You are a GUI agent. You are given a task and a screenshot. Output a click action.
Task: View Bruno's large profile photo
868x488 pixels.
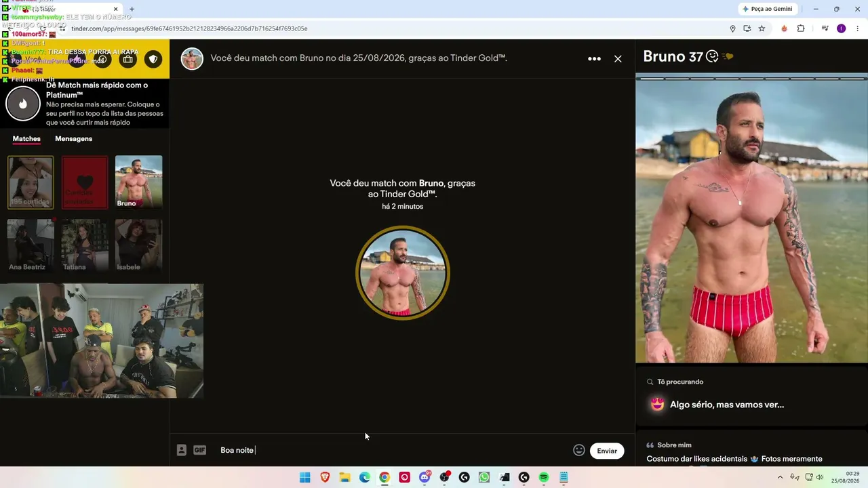(x=751, y=218)
